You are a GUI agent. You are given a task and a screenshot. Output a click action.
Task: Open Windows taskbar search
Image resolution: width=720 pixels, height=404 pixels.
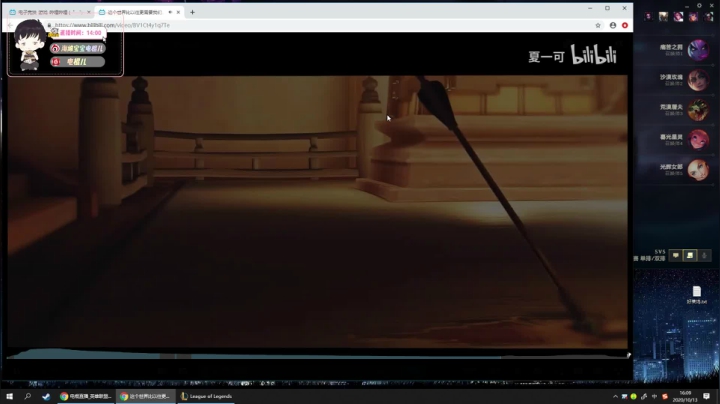pos(28,396)
